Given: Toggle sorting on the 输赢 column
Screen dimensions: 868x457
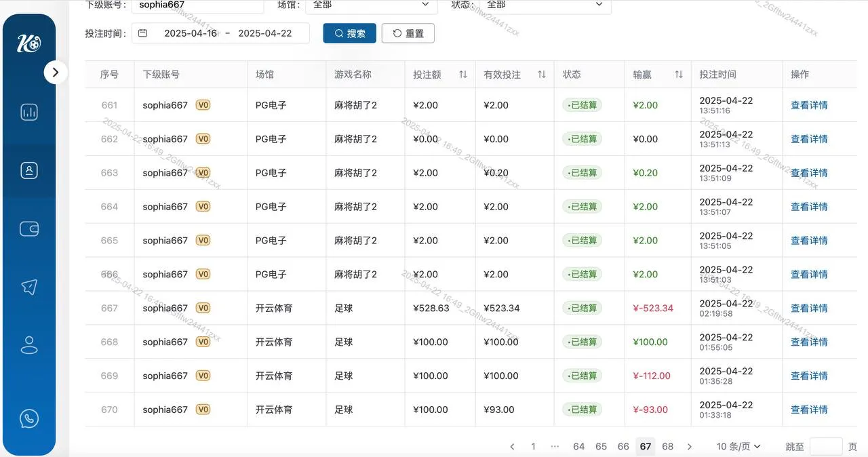Looking at the screenshot, I should click(x=679, y=75).
